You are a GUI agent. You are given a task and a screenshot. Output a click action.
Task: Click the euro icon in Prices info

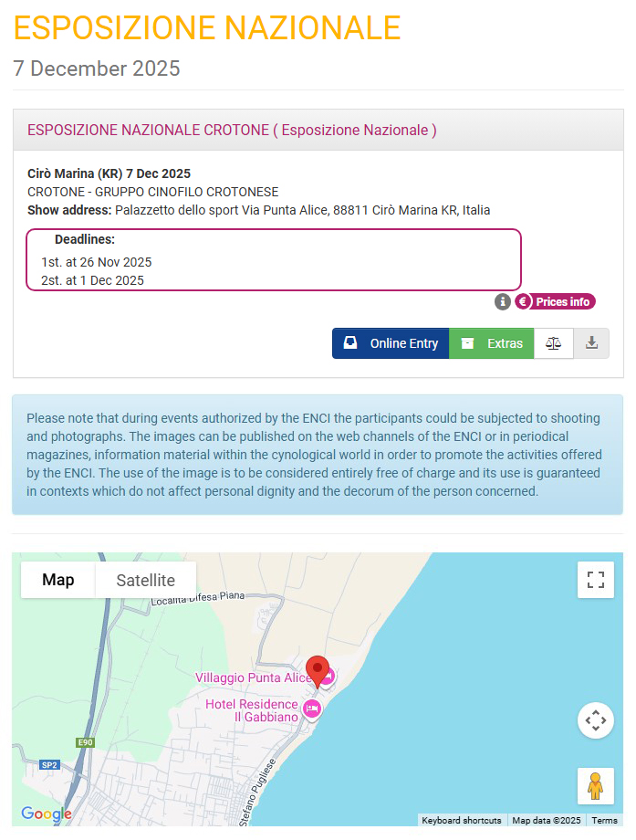coord(524,301)
